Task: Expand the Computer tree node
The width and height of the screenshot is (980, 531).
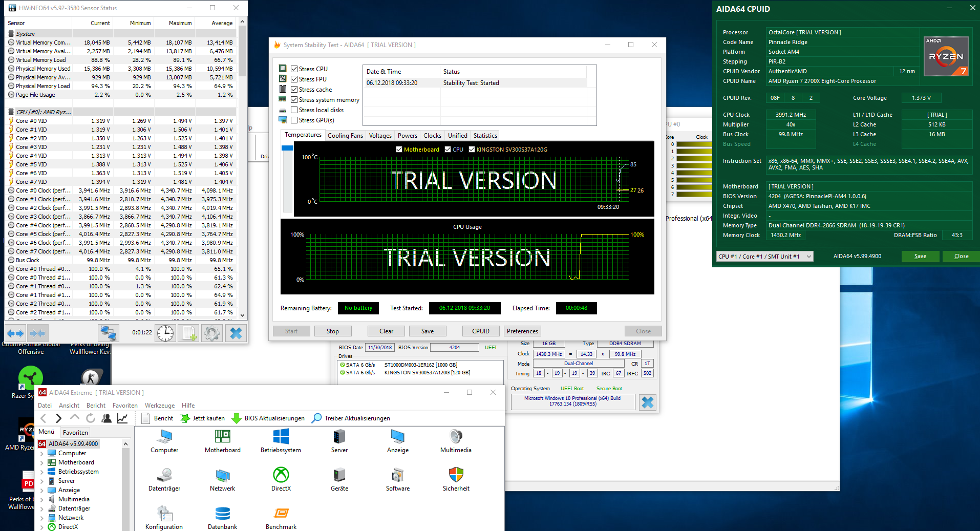Action: pyautogui.click(x=42, y=454)
